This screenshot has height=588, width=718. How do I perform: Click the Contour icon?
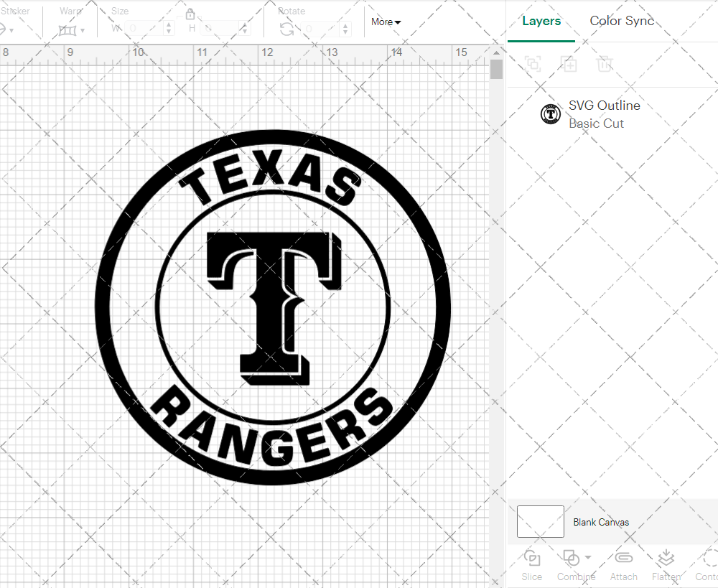point(707,559)
